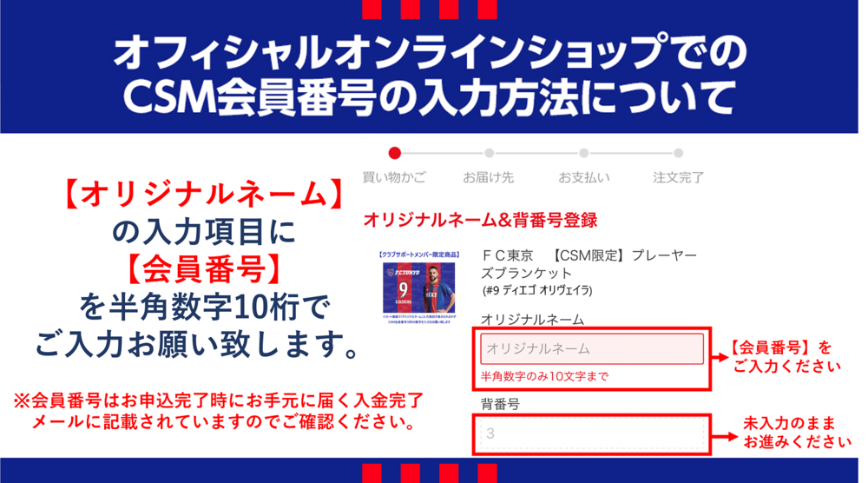Click the red 買い物かご progress step dot
This screenshot has height=483, width=868.
(395, 153)
